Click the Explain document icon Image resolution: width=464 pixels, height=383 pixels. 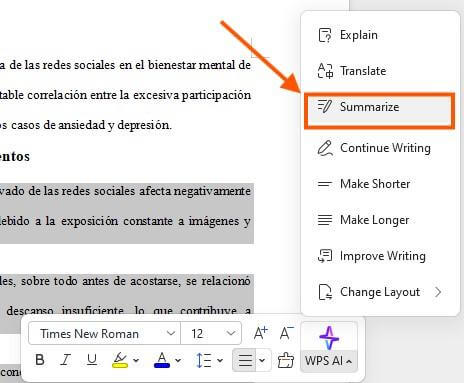tap(325, 35)
